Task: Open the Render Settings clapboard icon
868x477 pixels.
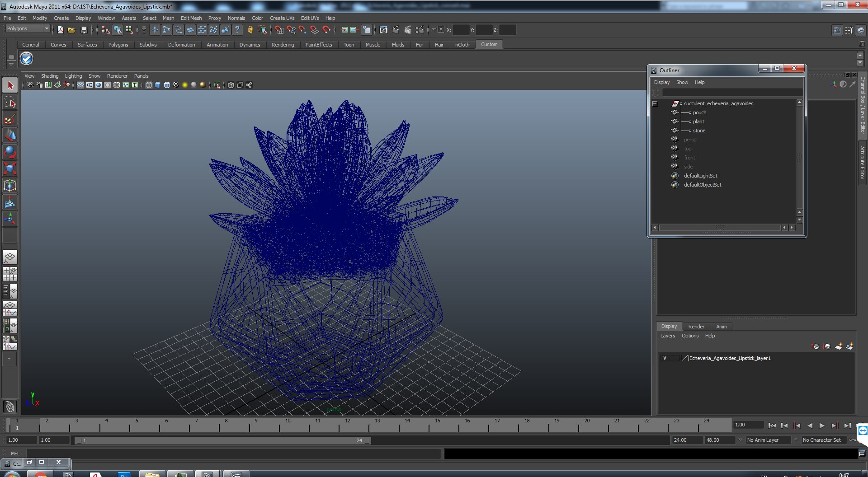Action: point(420,30)
